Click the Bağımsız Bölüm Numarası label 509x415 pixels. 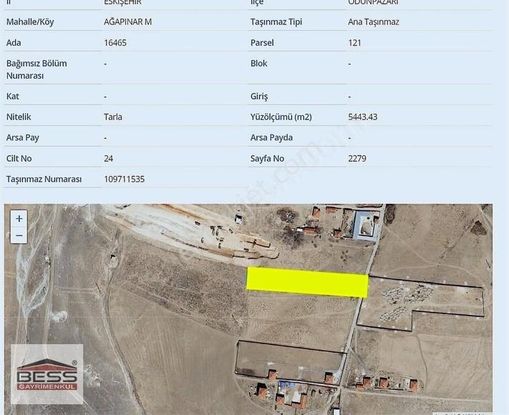(x=36, y=70)
